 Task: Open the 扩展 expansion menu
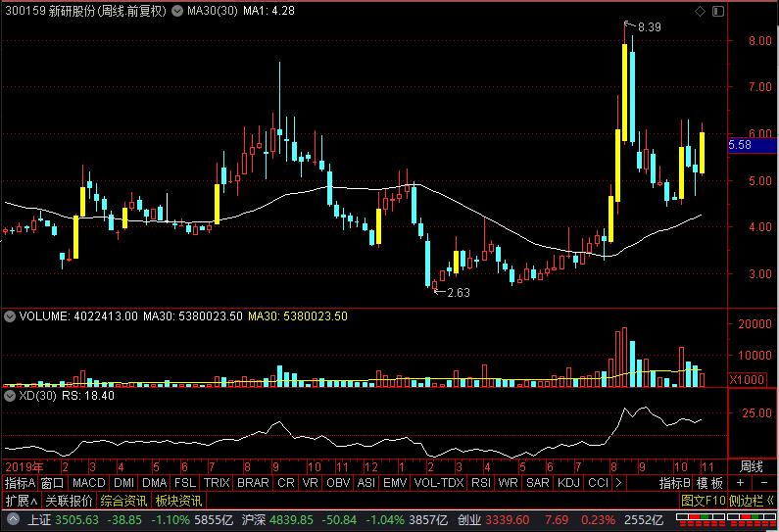pyautogui.click(x=16, y=501)
